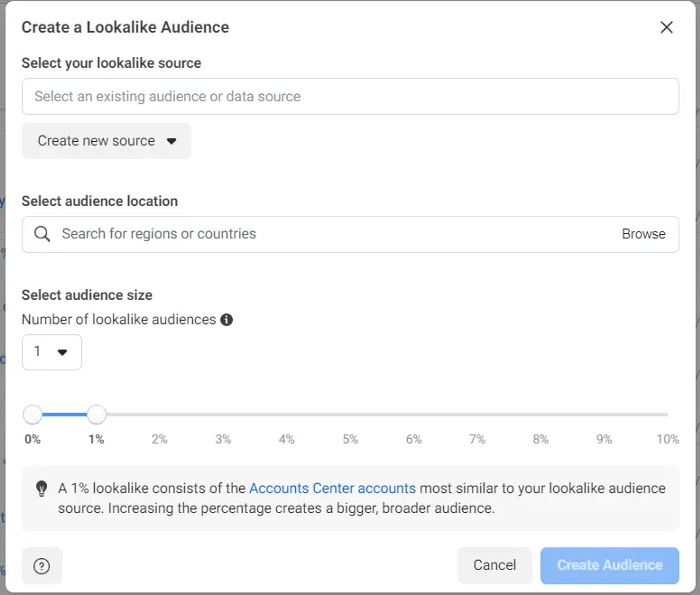The image size is (700, 595).
Task: Click the info icon beside lookalike audiences
Action: tap(226, 319)
